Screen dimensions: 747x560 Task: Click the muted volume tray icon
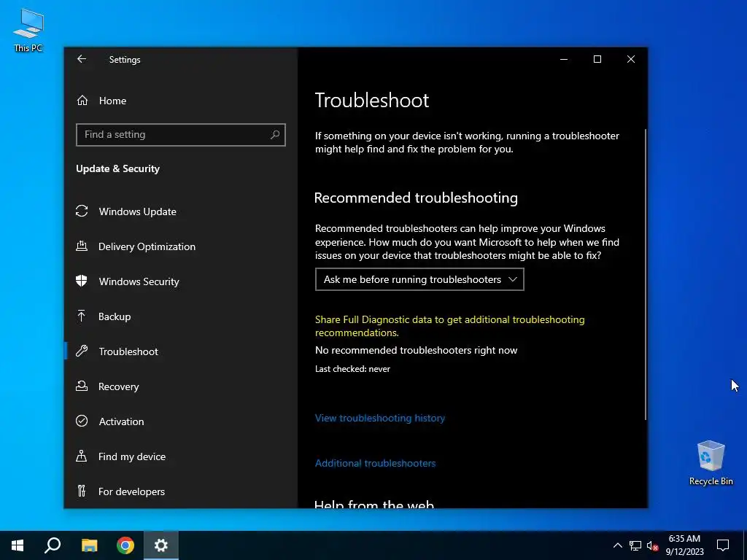(653, 545)
